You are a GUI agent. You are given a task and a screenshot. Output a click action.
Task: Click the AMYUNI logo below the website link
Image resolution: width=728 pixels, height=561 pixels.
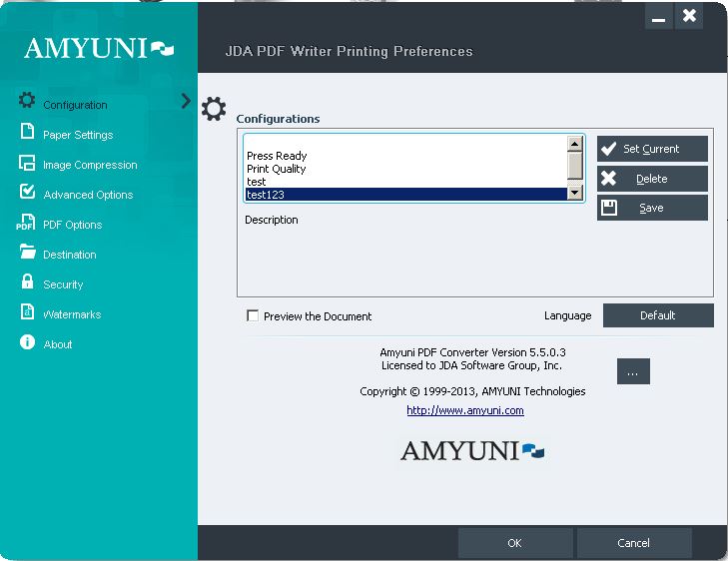pos(472,451)
